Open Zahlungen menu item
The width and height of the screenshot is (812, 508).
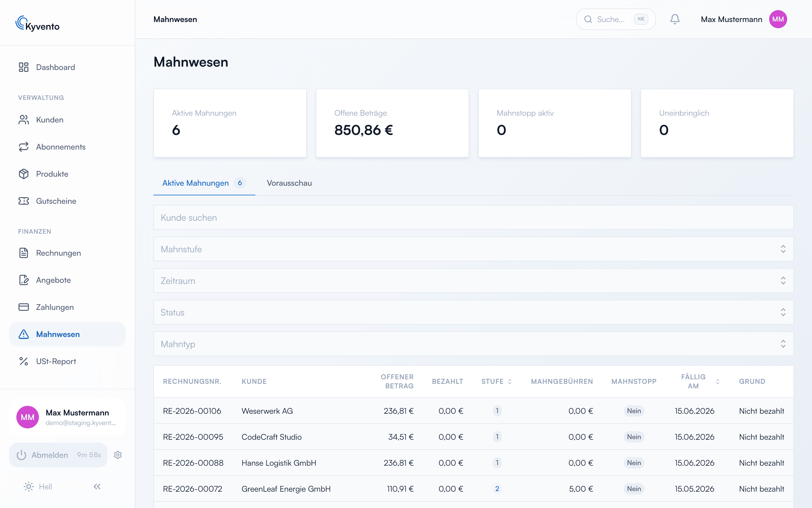click(x=67, y=307)
